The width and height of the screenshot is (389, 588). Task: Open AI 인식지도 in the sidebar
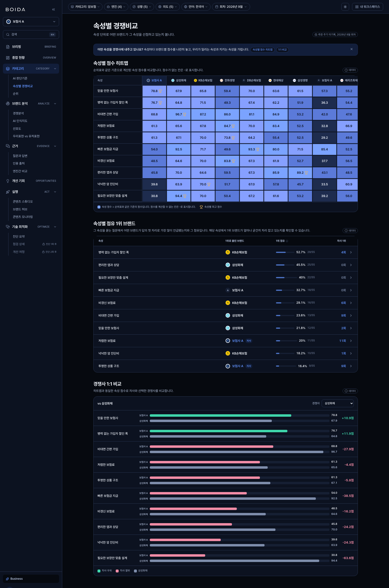coord(20,121)
